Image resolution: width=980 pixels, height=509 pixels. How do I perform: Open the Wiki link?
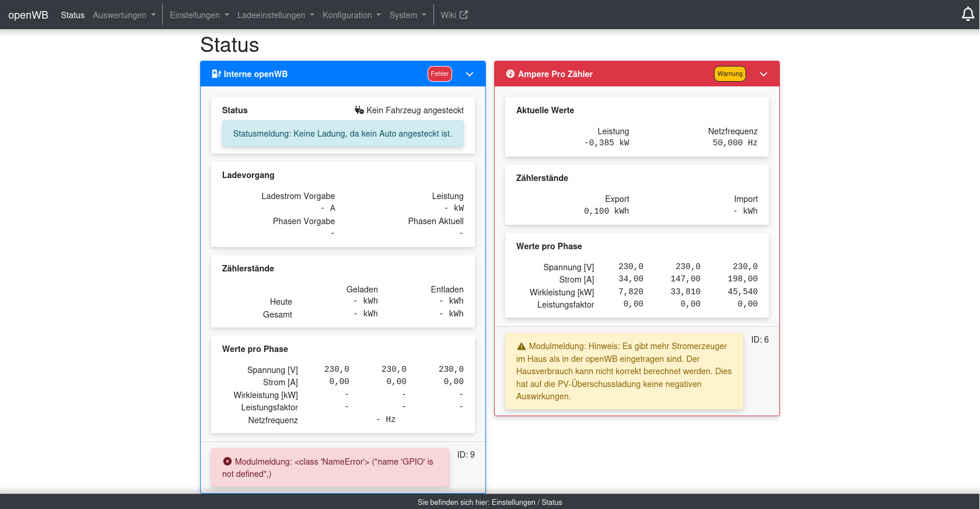pos(454,15)
